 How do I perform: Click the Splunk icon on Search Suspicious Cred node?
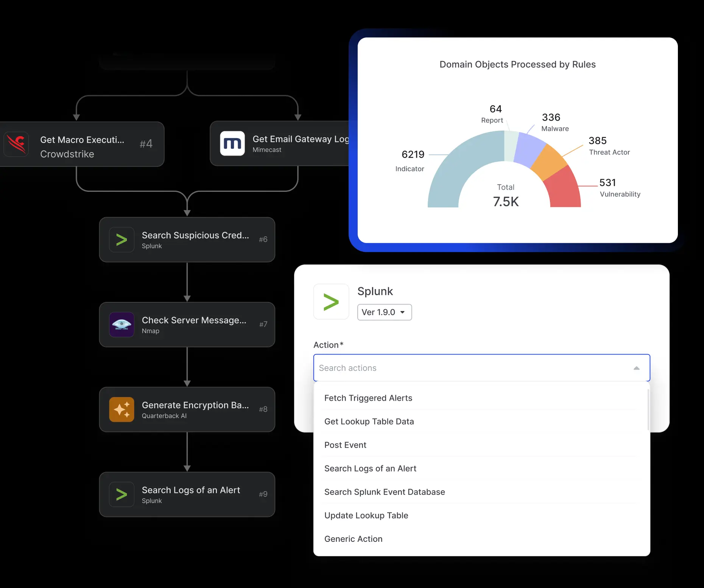click(x=121, y=240)
